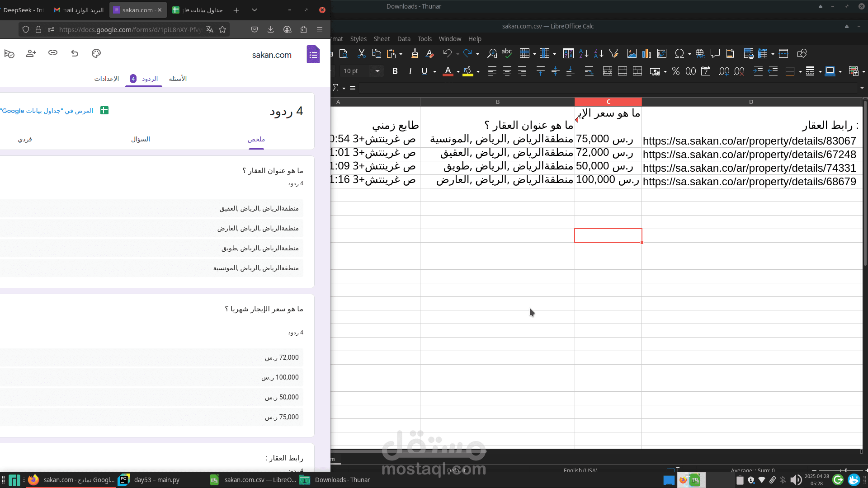Expand the Font Color dropdown arrow
Image resolution: width=868 pixels, height=488 pixels.
pos(458,71)
